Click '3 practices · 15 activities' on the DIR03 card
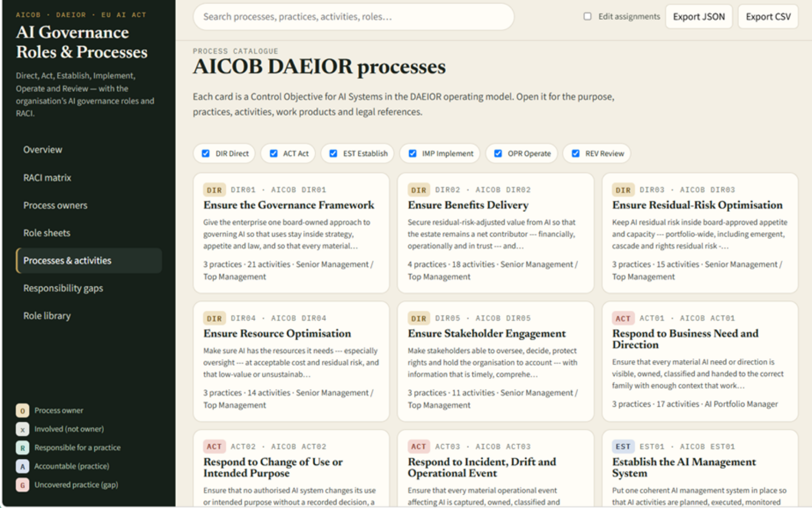The height and width of the screenshot is (508, 812). [656, 265]
